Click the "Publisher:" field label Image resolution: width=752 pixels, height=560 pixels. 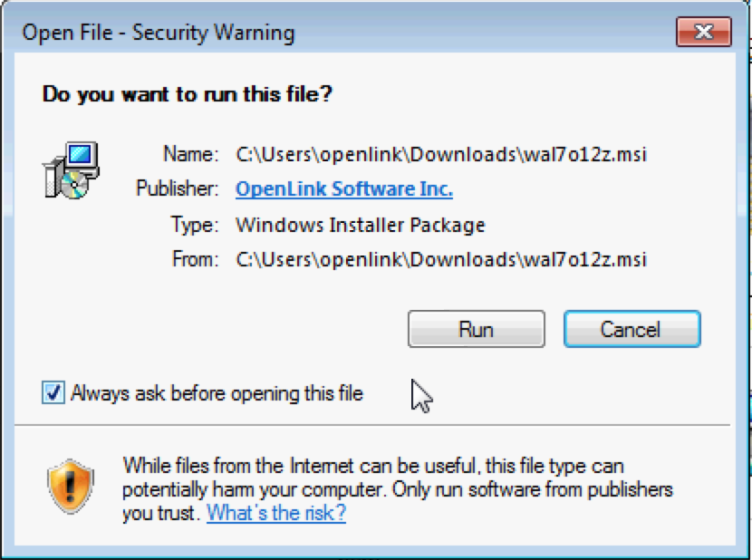tap(178, 188)
